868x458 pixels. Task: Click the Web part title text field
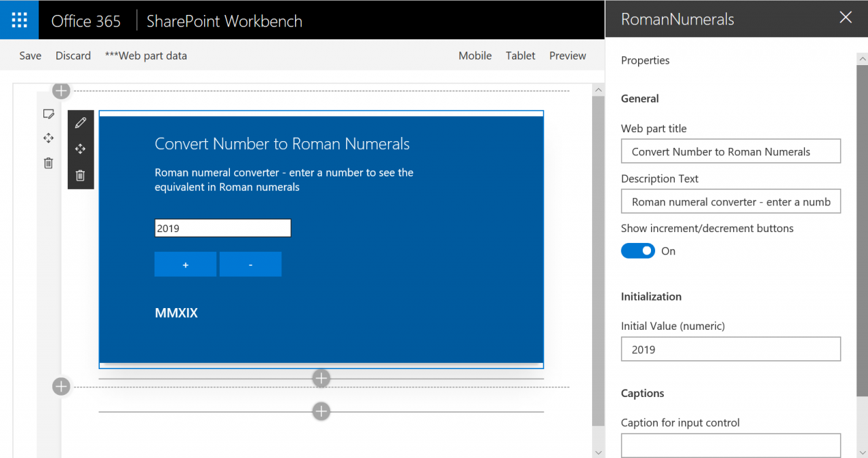(730, 151)
